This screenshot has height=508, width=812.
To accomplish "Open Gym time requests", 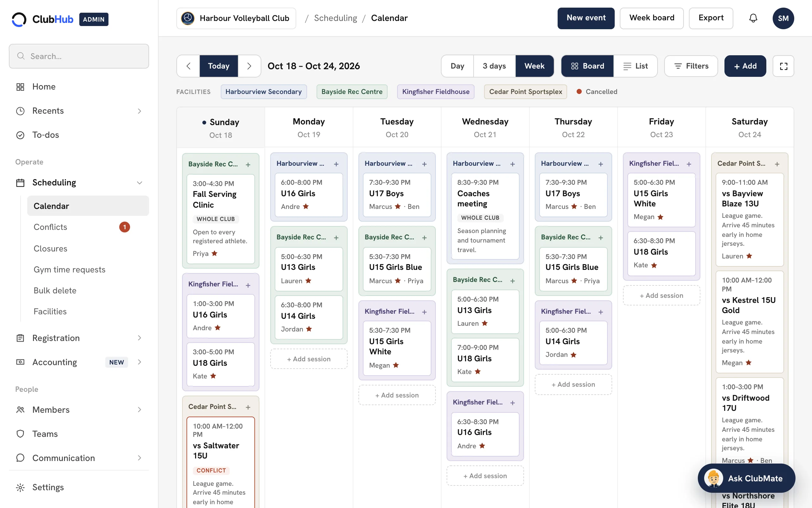I will tap(88, 270).
